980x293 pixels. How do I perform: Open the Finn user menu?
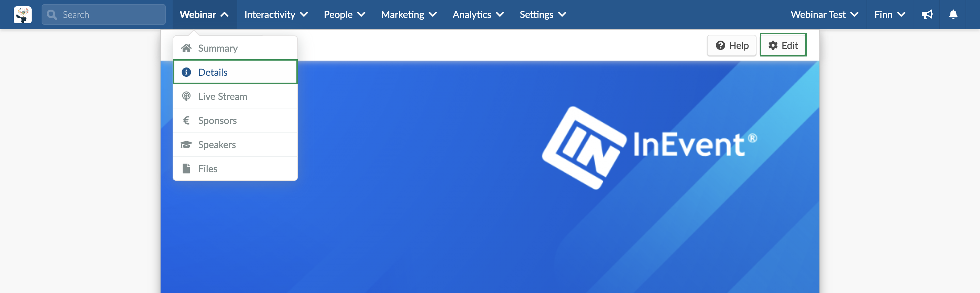coord(890,14)
